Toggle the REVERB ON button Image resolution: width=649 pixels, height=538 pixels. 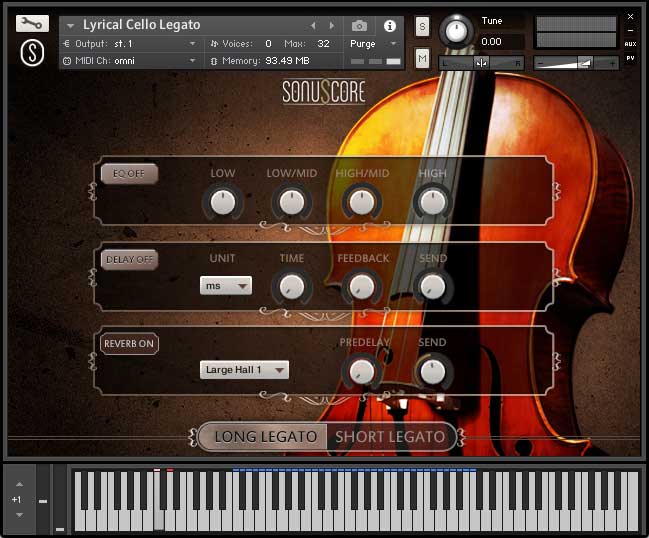129,344
